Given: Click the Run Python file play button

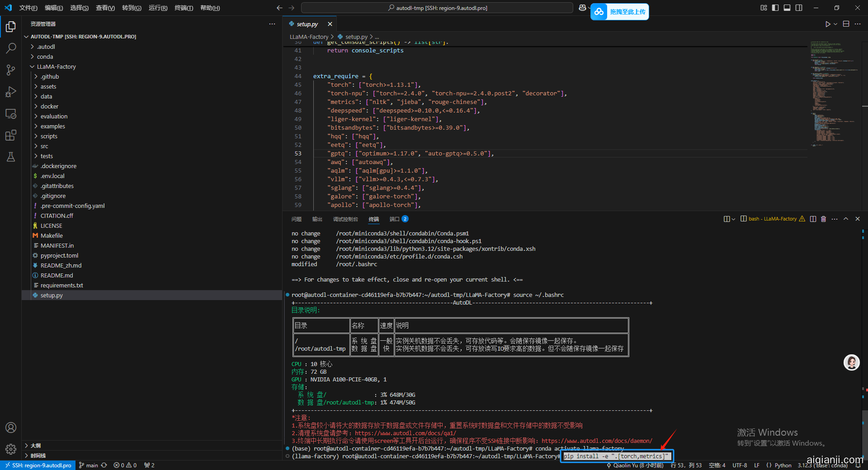Looking at the screenshot, I should [x=827, y=24].
